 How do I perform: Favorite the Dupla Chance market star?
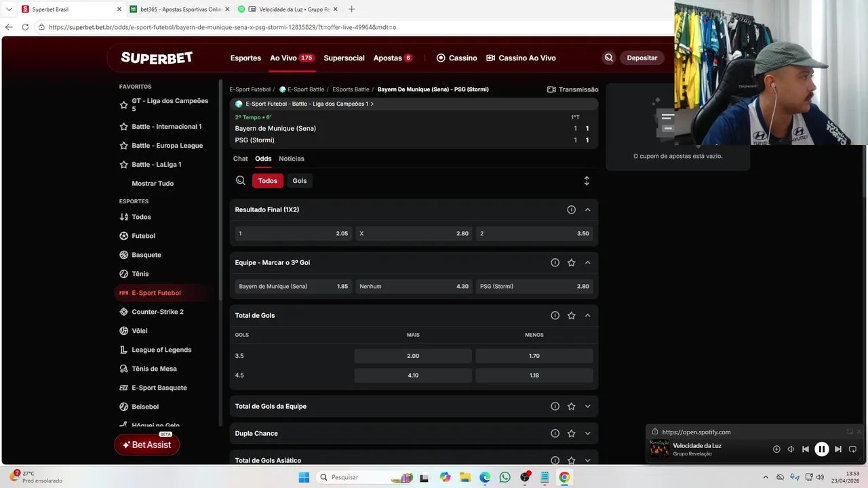tap(572, 433)
